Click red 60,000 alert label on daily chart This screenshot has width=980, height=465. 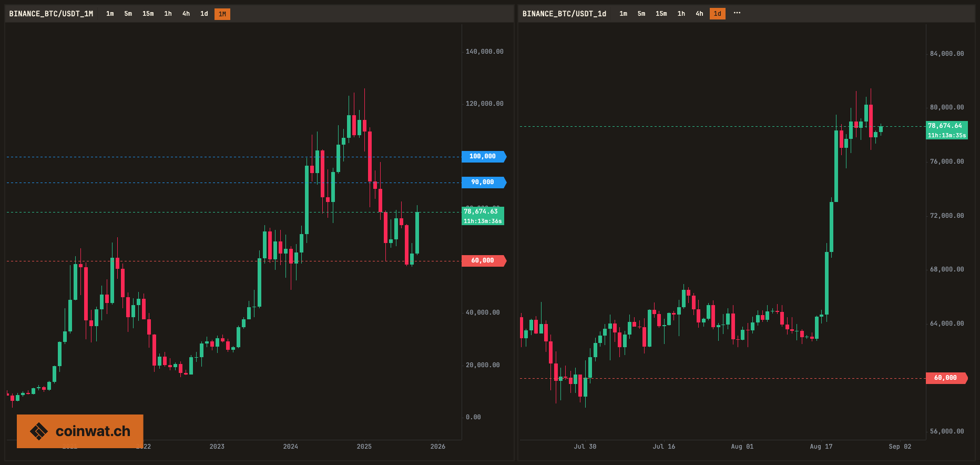coord(946,378)
